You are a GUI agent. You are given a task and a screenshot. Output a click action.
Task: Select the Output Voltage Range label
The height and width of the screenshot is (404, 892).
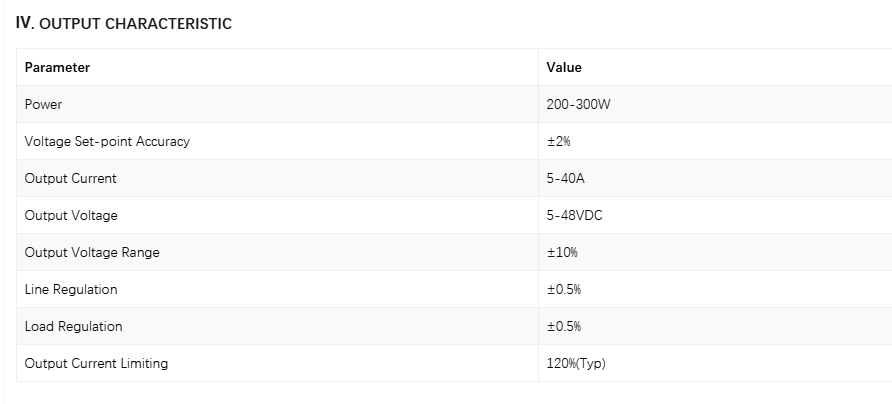click(92, 252)
